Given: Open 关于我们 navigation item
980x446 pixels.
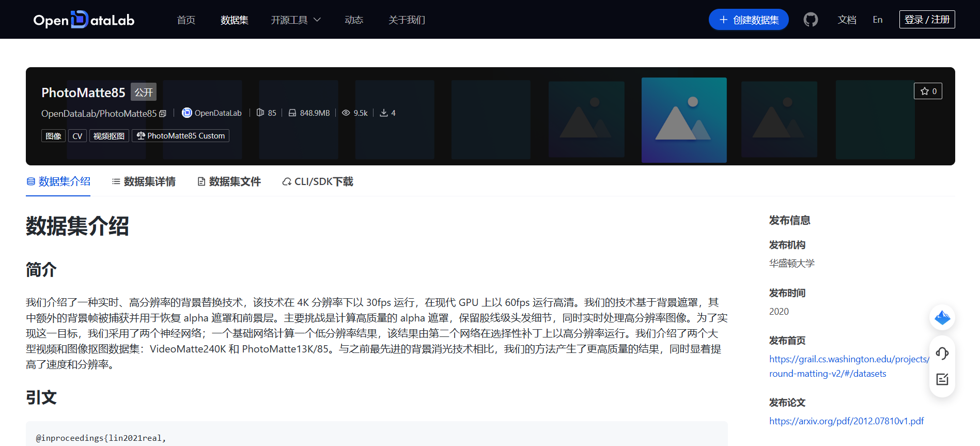Looking at the screenshot, I should (407, 20).
